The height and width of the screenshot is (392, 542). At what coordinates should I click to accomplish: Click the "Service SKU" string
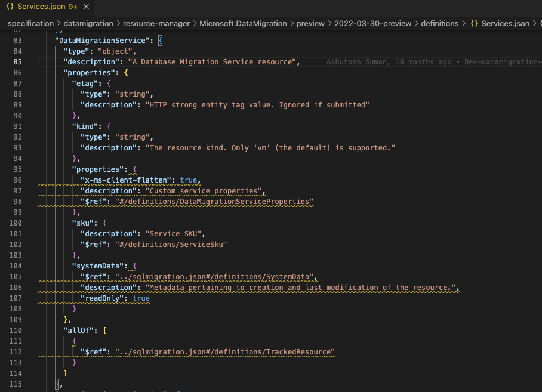173,234
